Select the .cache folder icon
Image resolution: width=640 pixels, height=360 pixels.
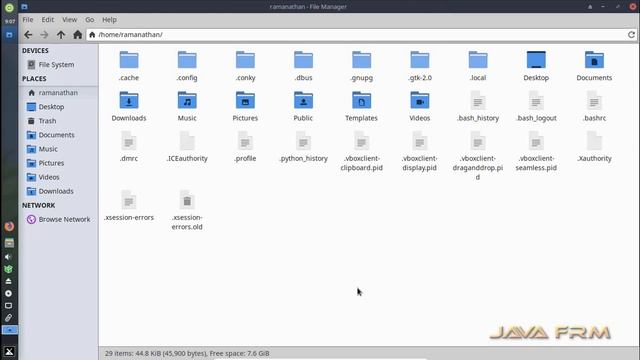pyautogui.click(x=129, y=60)
